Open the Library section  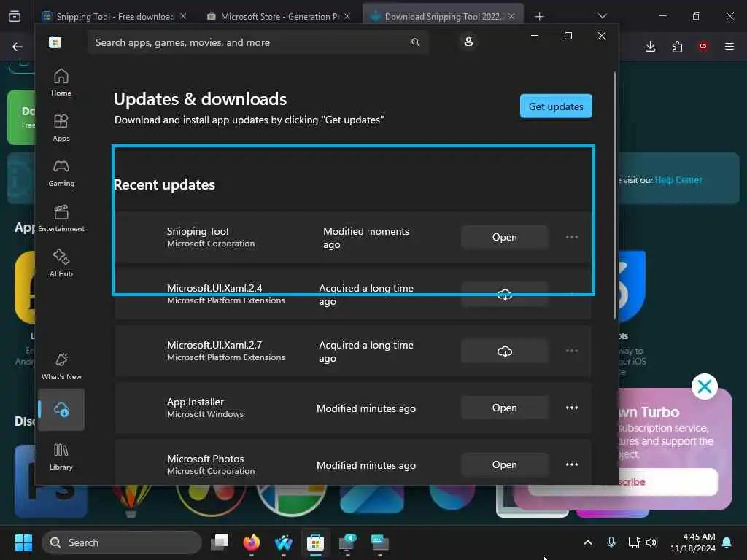point(61,456)
